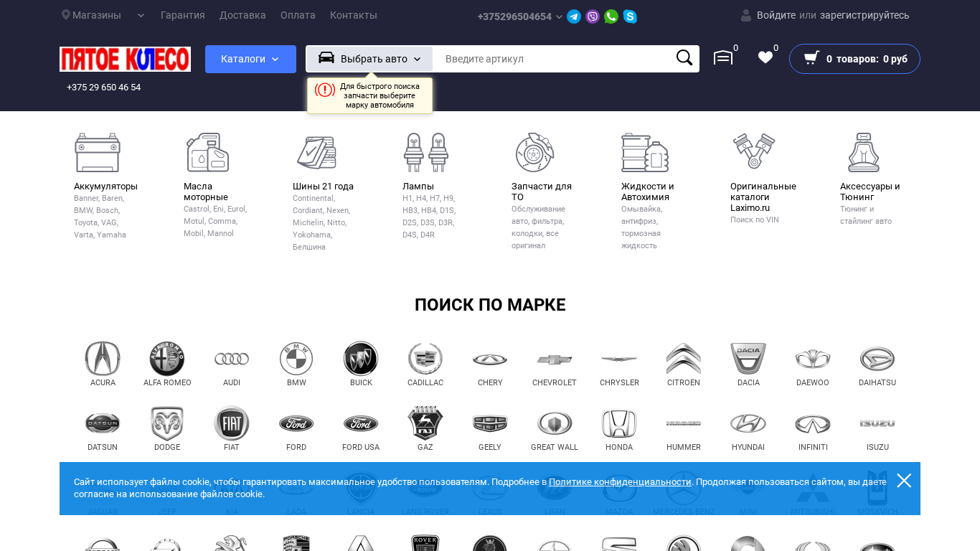Viewport: 980px width, 551px height.
Task: Open the Аккумуляторы battery category icon
Action: 98,152
